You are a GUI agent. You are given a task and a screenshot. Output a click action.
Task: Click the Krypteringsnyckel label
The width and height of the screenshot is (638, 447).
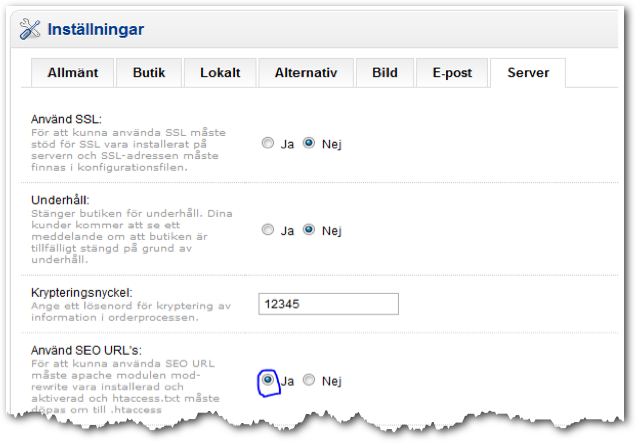tap(82, 292)
